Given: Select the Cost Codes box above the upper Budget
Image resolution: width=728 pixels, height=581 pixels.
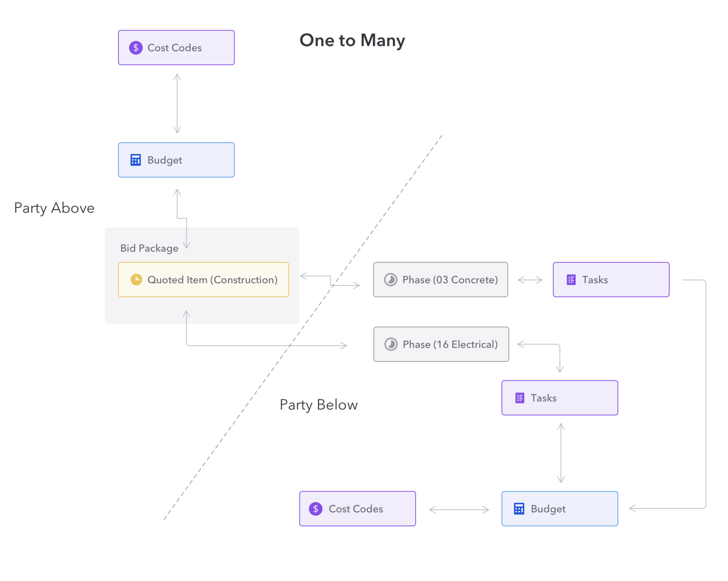Looking at the screenshot, I should click(x=176, y=48).
